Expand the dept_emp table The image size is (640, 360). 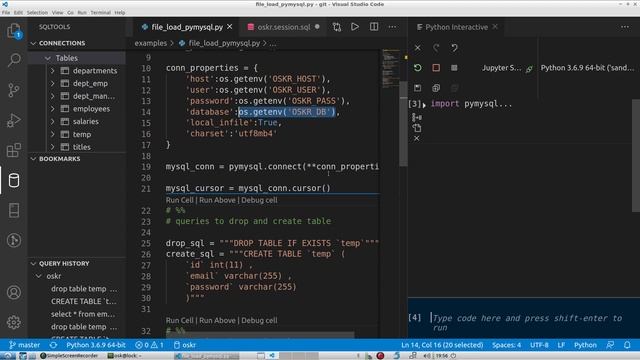tap(53, 83)
